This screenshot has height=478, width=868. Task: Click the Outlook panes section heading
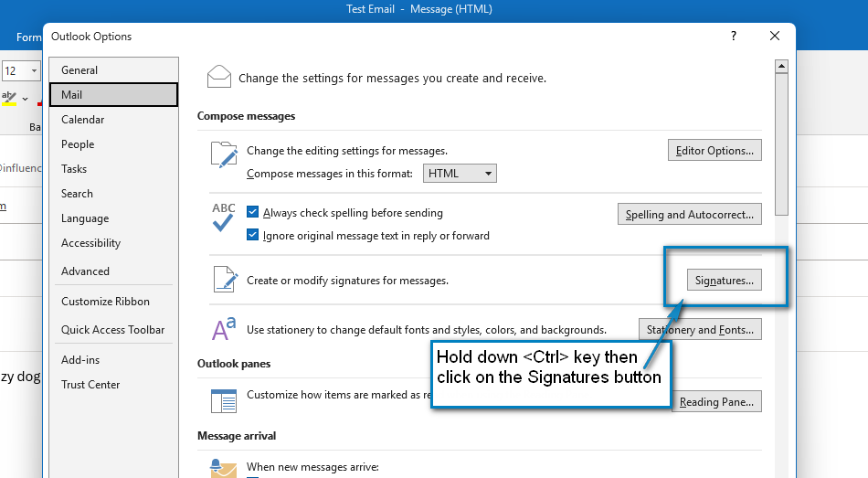234,364
